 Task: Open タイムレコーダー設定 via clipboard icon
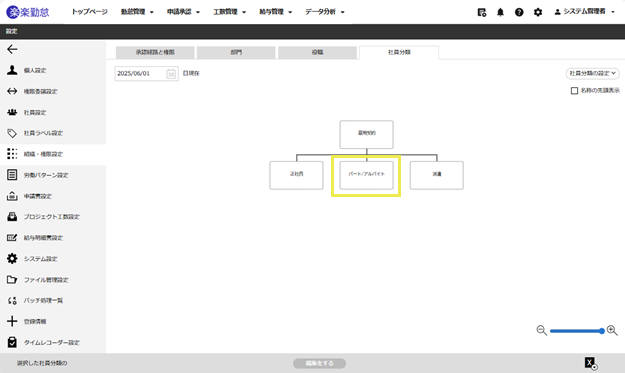[x=12, y=342]
